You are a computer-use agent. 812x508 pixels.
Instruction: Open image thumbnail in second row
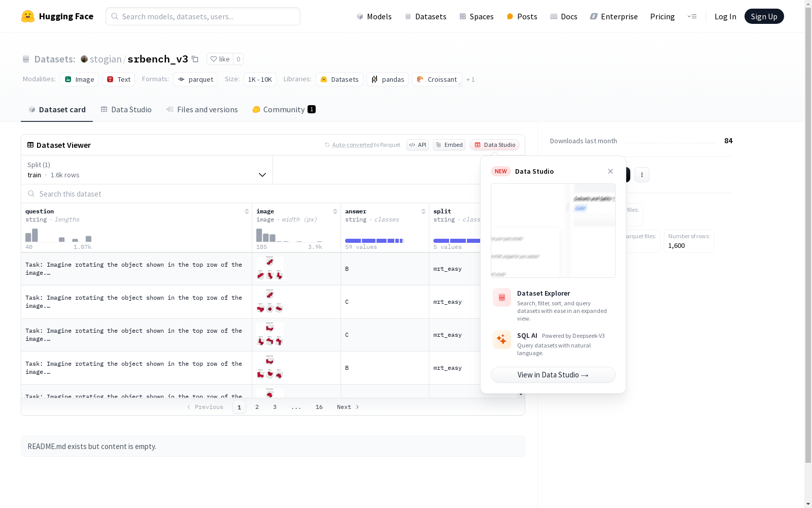[x=270, y=302]
